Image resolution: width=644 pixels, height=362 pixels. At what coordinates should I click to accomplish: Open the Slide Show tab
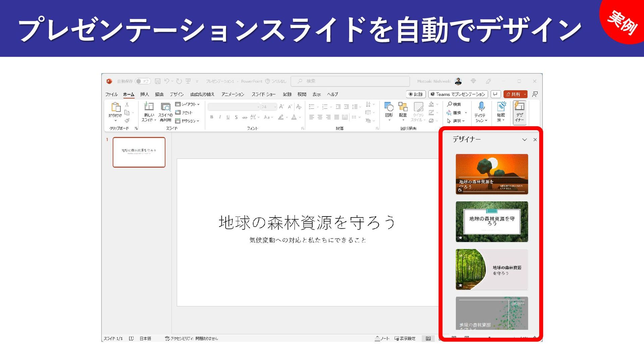click(264, 94)
